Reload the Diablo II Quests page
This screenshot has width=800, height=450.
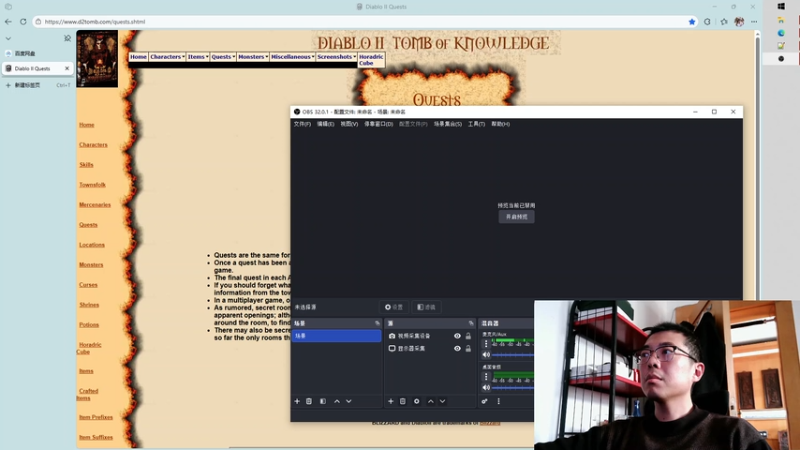(x=23, y=21)
